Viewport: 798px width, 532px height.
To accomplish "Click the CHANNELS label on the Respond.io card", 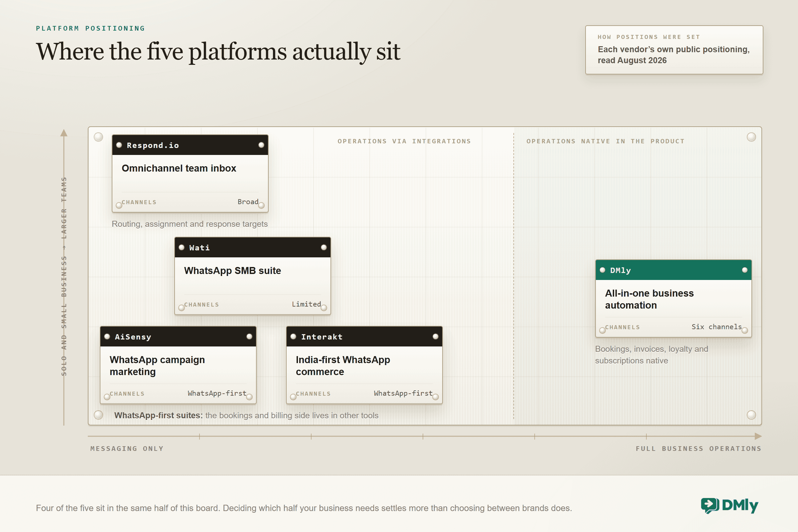I will pyautogui.click(x=139, y=202).
